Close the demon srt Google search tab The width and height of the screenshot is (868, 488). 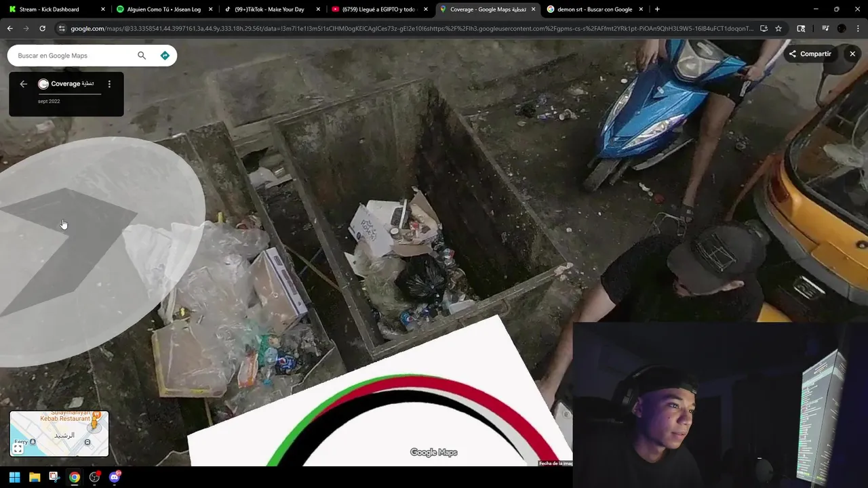[641, 9]
